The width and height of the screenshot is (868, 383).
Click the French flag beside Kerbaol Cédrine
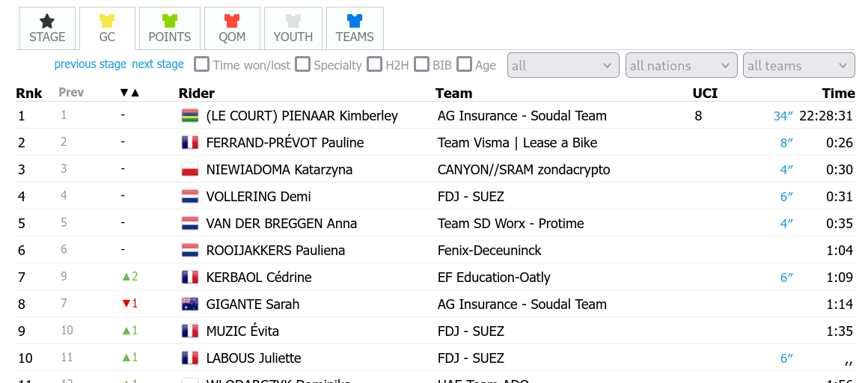pyautogui.click(x=190, y=278)
